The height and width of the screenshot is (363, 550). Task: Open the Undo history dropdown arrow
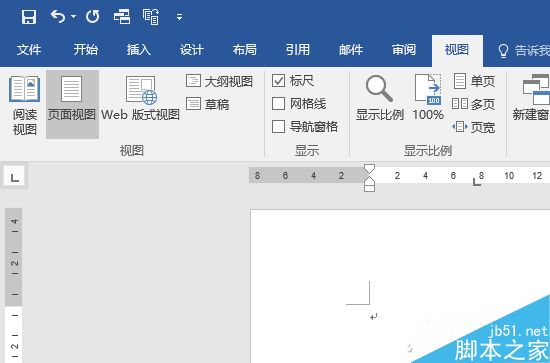pyautogui.click(x=73, y=16)
